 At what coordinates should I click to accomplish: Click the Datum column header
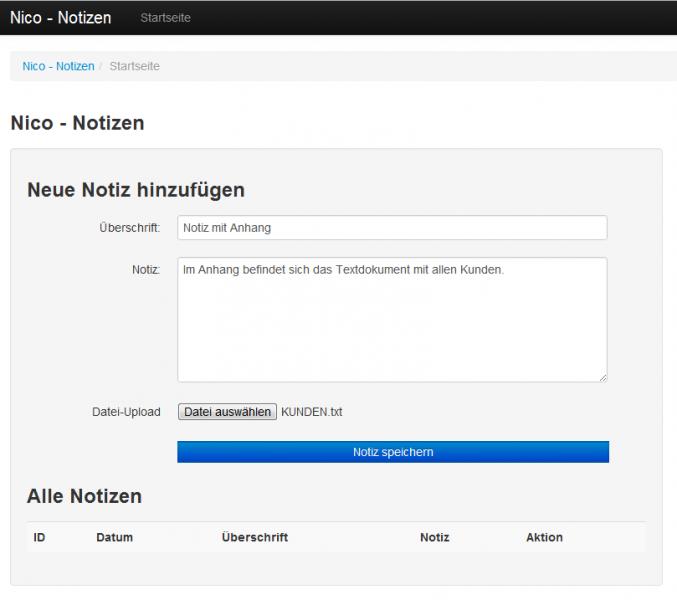(114, 537)
